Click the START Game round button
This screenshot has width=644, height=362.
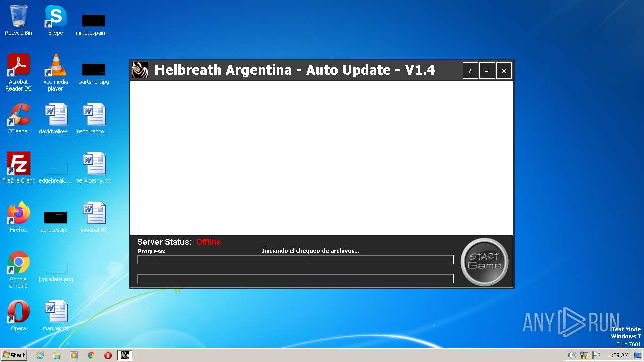tap(485, 261)
